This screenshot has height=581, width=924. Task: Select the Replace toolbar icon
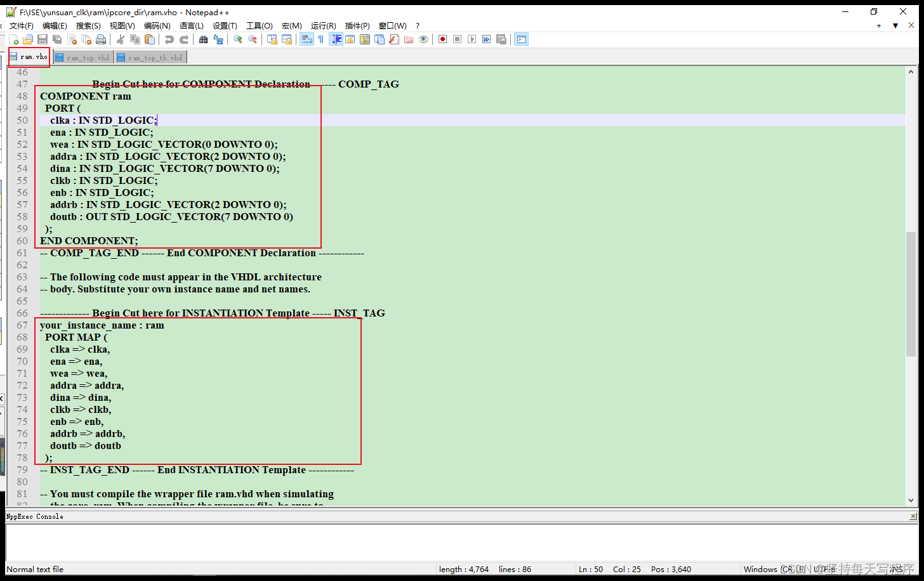pos(219,39)
